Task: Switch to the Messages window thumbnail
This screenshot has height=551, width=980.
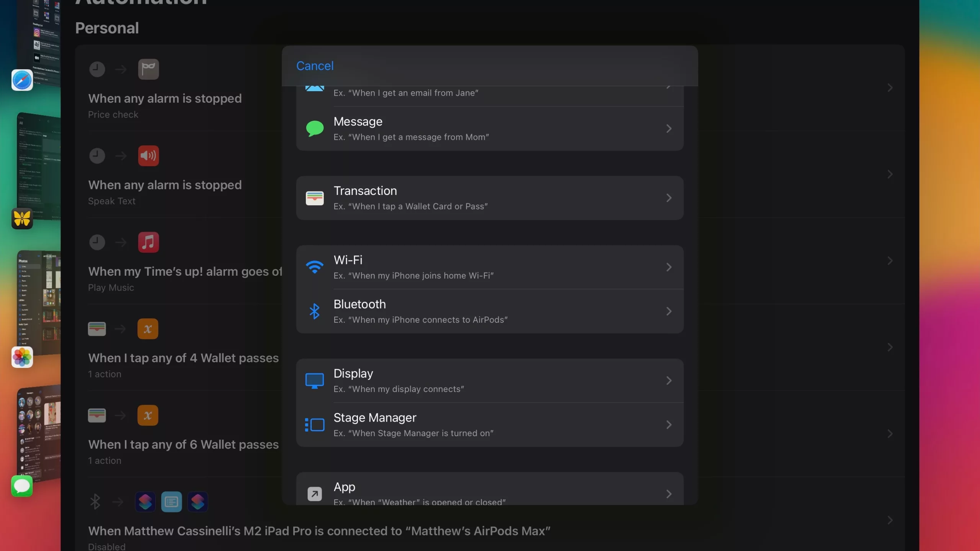Action: 39,433
